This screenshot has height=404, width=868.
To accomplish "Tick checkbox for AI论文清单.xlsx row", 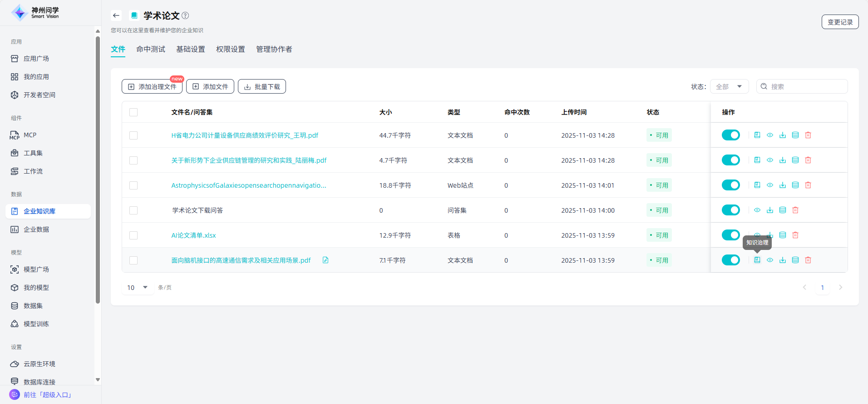I will [133, 235].
